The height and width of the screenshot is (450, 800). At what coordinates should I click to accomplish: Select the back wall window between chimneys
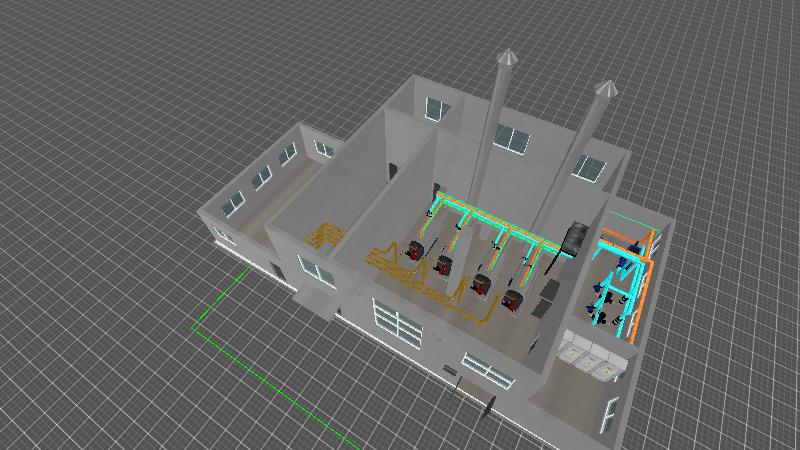[510, 138]
